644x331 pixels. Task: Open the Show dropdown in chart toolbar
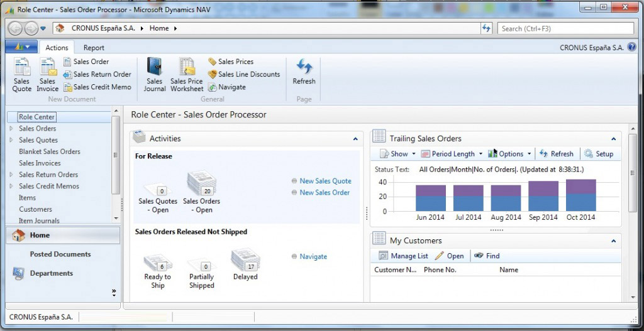(x=397, y=154)
